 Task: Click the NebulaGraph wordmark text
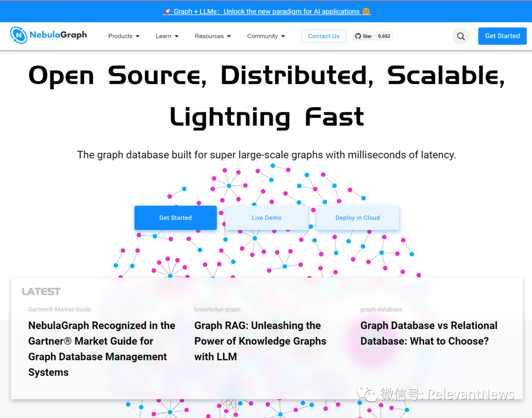click(x=58, y=34)
